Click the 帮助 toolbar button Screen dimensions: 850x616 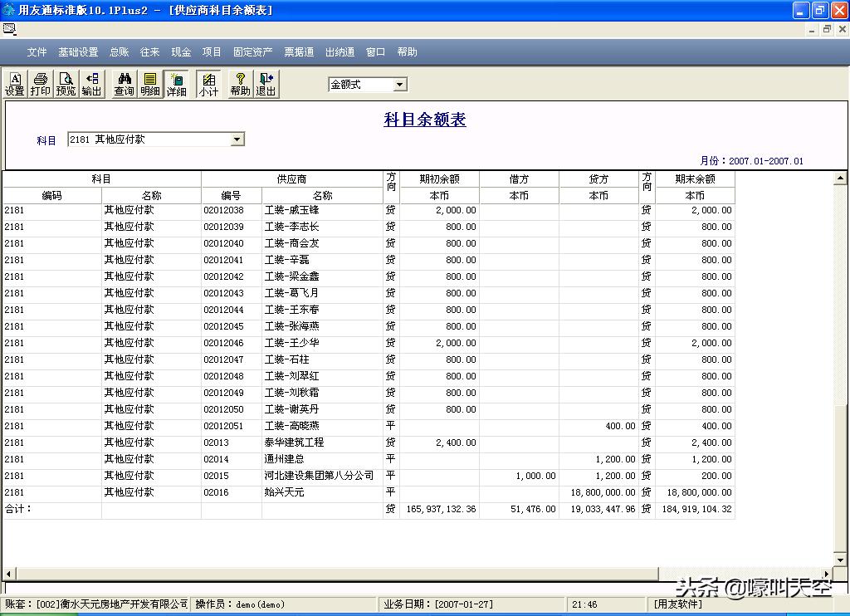pyautogui.click(x=240, y=83)
